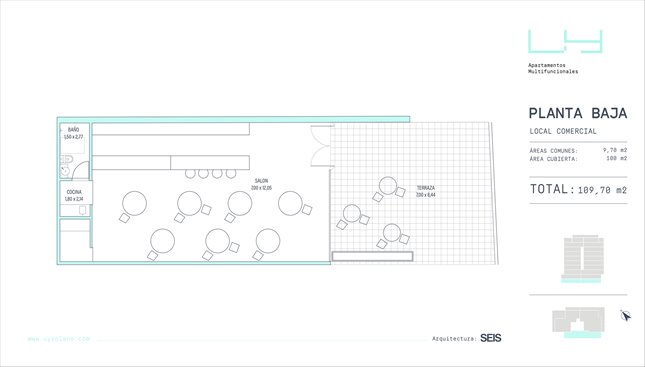The width and height of the screenshot is (645, 367).
Task: Select the LOCAL COMERCIAL subtitle
Action: 563,131
